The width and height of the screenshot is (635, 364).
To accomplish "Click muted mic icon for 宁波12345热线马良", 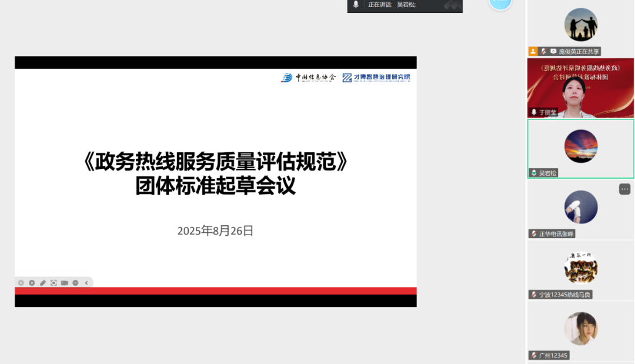I will (534, 295).
